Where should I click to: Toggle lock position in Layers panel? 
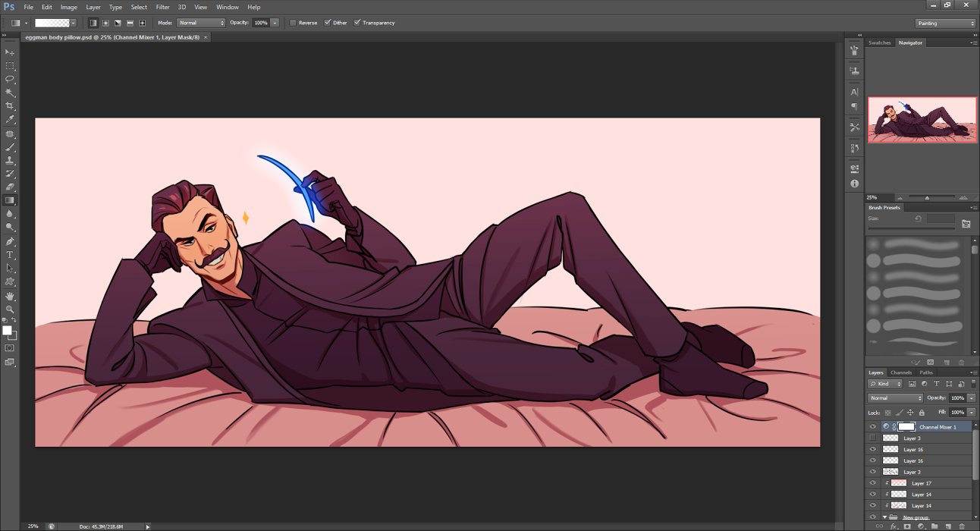pos(910,412)
